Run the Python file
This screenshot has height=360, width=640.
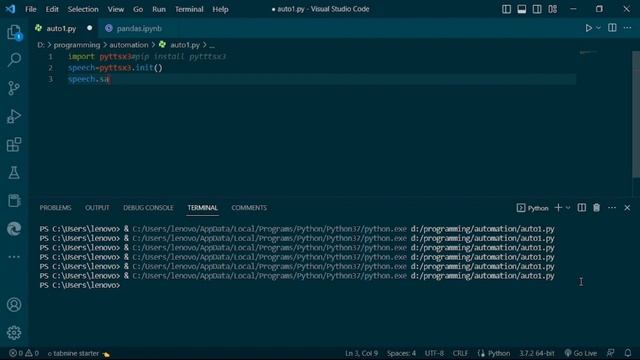pyautogui.click(x=588, y=28)
